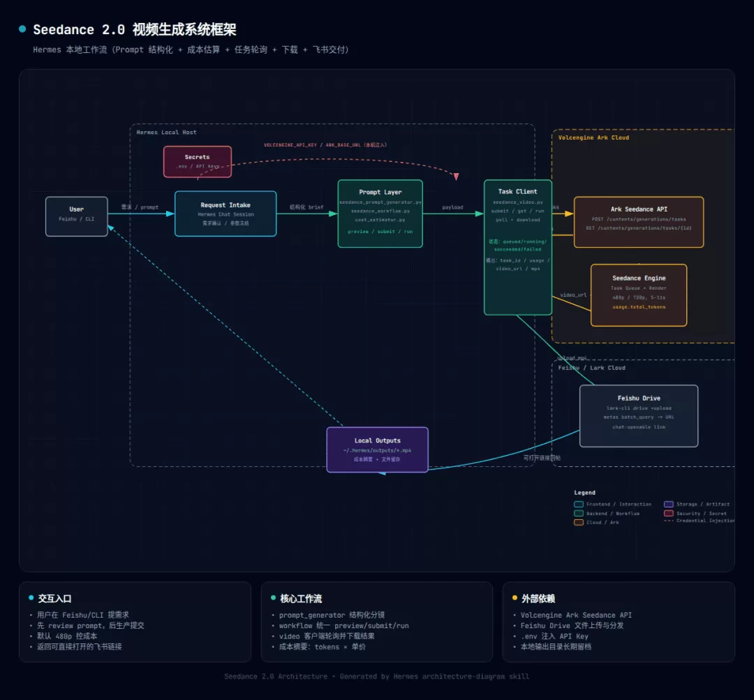Click the "prompt_generator 结构化分镜" bullet
Image resolution: width=754 pixels, height=700 pixels.
pyautogui.click(x=332, y=615)
